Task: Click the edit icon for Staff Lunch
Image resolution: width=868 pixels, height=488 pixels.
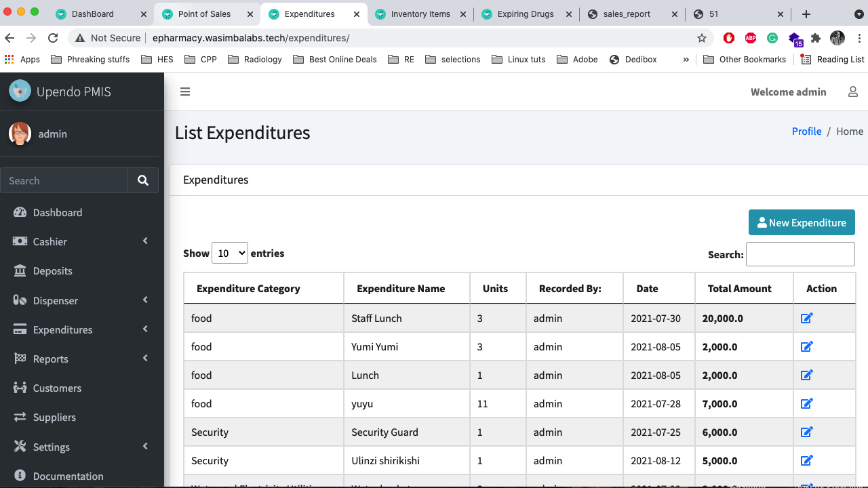Action: 806,318
